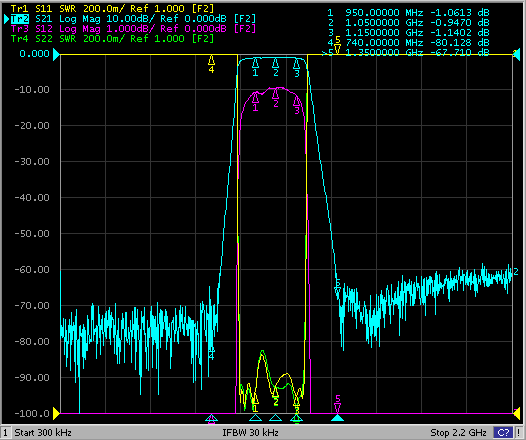The height and width of the screenshot is (440, 526).
Task: Click the cyan reference level triangle at 0.000
Action: click(x=56, y=55)
